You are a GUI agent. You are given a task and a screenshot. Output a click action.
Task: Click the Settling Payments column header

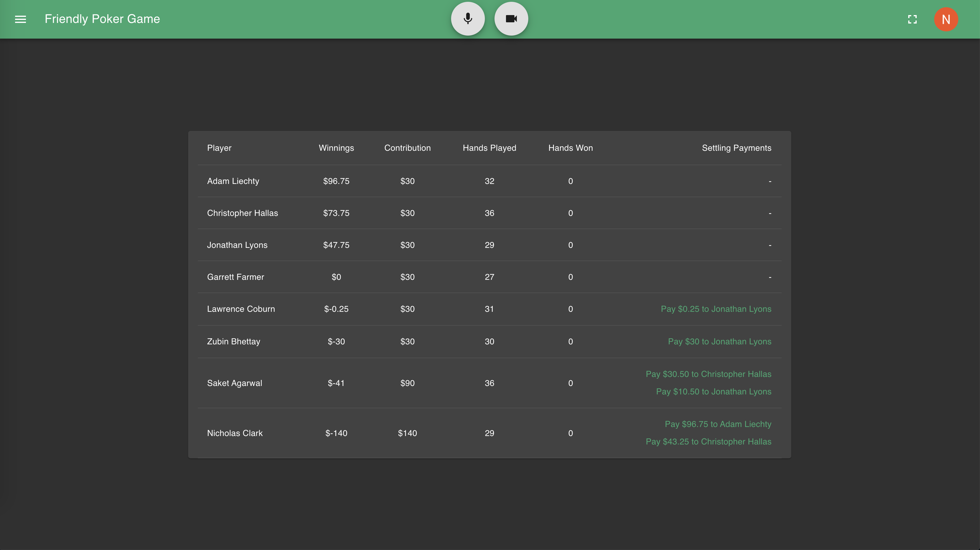click(x=736, y=148)
